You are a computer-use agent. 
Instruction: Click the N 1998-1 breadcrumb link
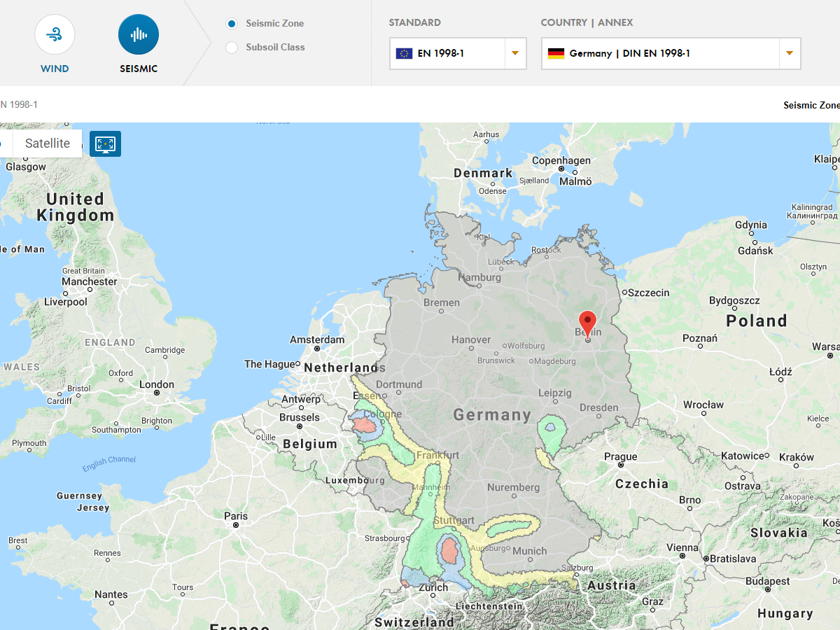tap(19, 104)
